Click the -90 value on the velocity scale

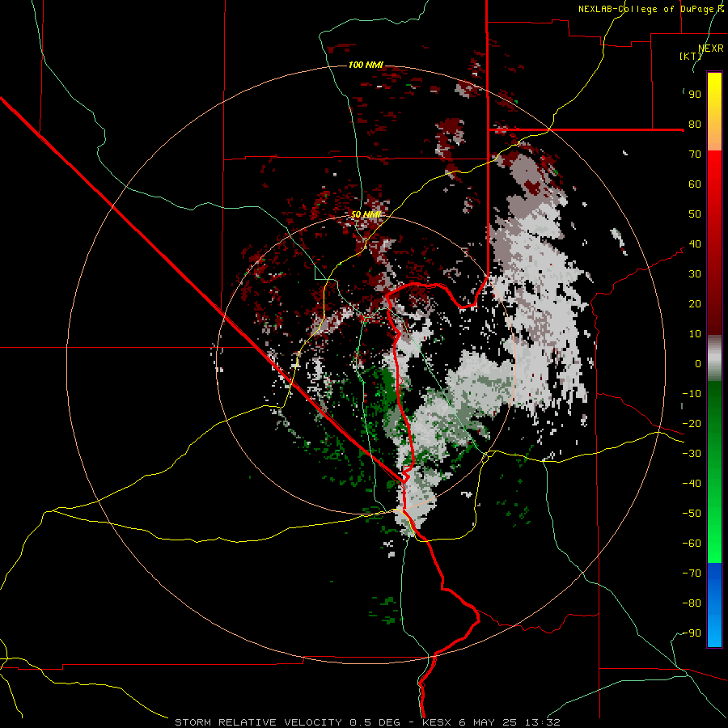(692, 633)
